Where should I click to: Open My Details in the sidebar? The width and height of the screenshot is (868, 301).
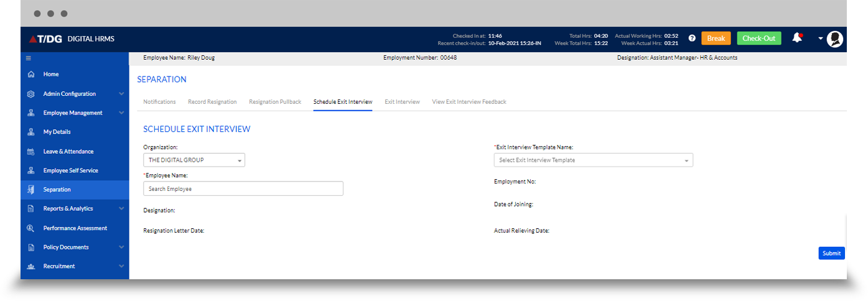75,132
